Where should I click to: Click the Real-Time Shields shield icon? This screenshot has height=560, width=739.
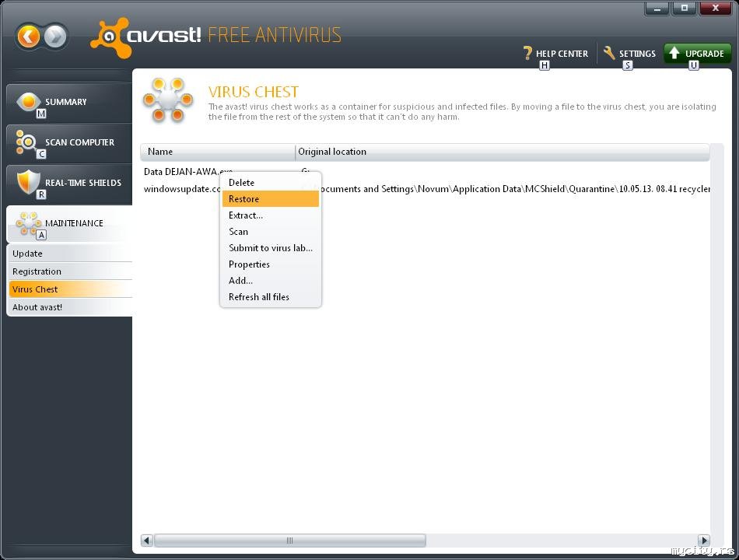click(27, 182)
